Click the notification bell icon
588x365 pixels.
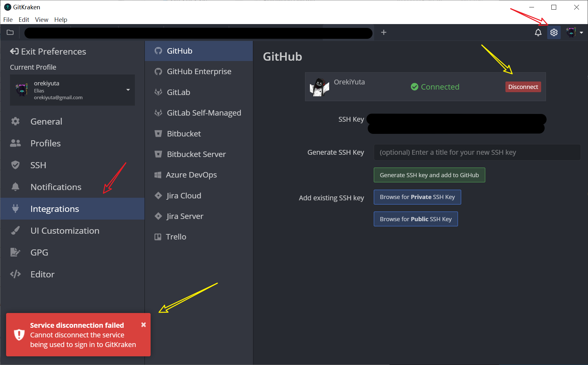tap(538, 32)
